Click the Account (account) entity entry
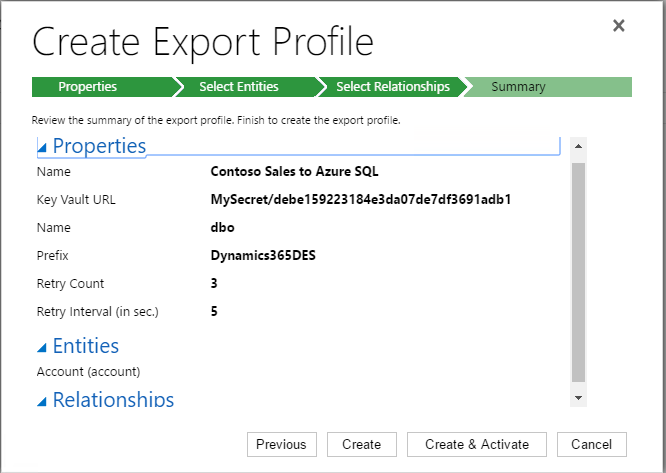This screenshot has height=473, width=666. pos(88,372)
